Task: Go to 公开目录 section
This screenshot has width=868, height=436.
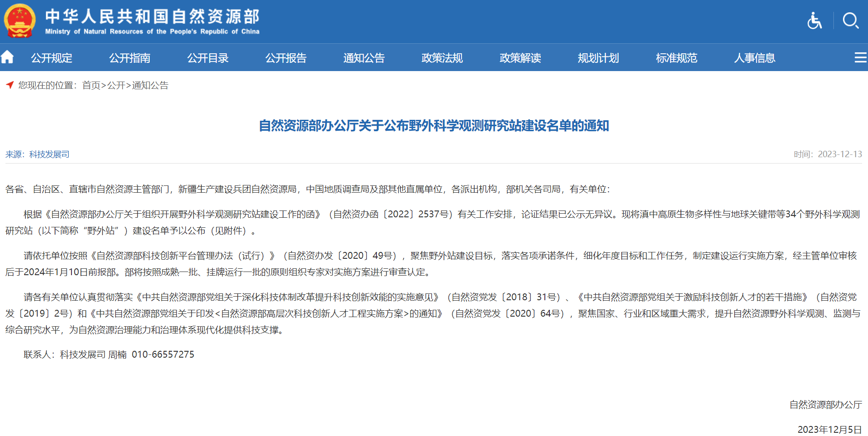Action: [x=208, y=58]
